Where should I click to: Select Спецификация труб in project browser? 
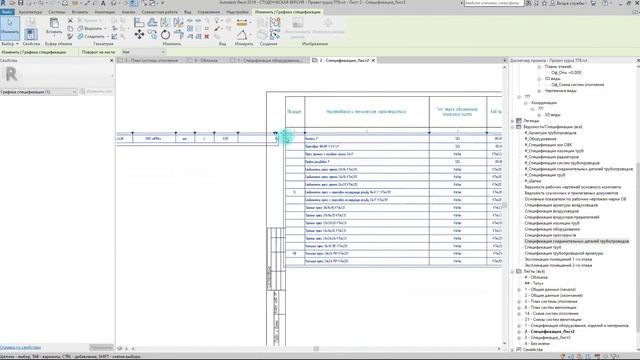coord(542,247)
